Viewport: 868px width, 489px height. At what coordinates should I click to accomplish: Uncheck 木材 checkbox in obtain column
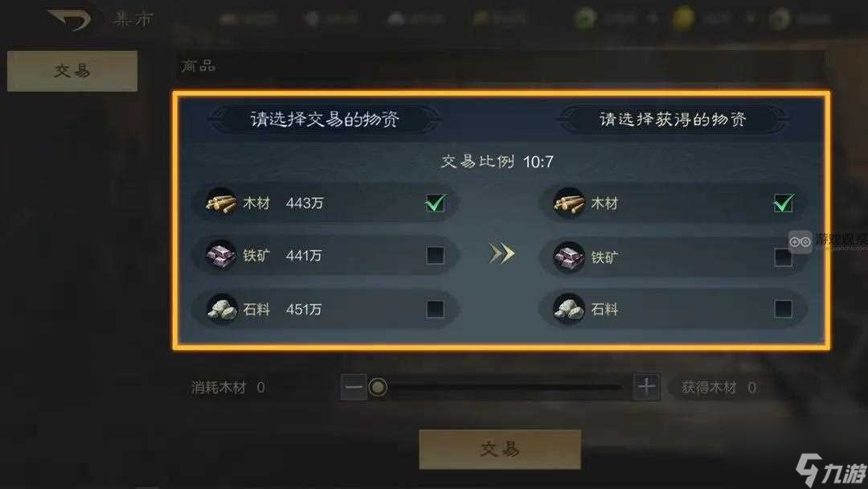(784, 203)
